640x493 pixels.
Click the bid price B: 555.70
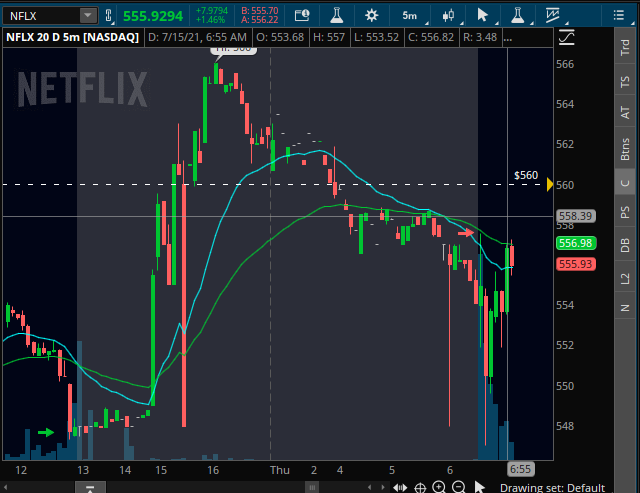pyautogui.click(x=260, y=11)
